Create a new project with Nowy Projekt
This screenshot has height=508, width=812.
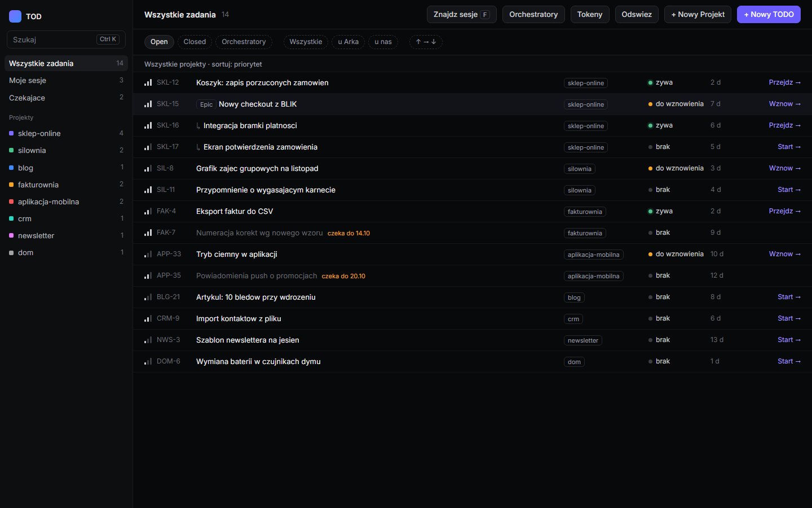698,15
